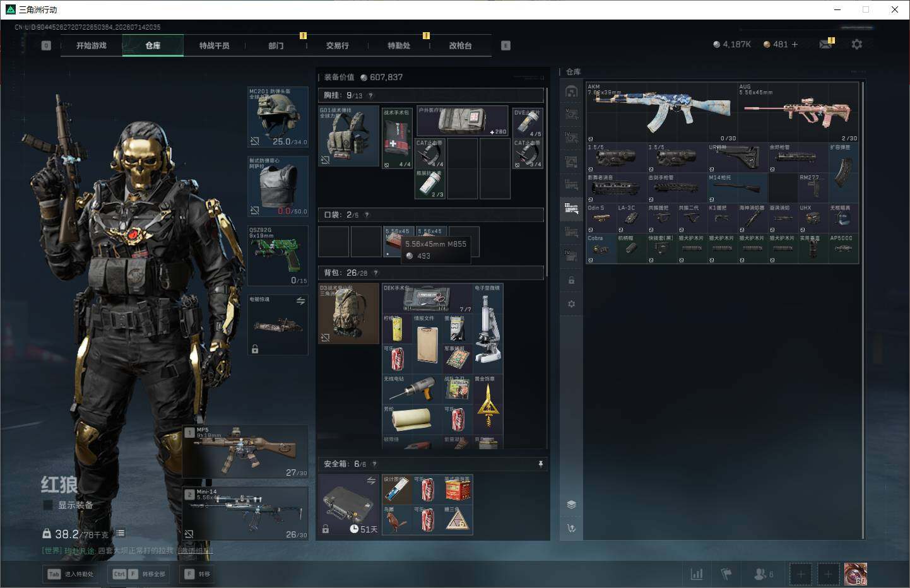Image resolution: width=910 pixels, height=588 pixels.
Task: Open the mail envelope icon
Action: (825, 44)
